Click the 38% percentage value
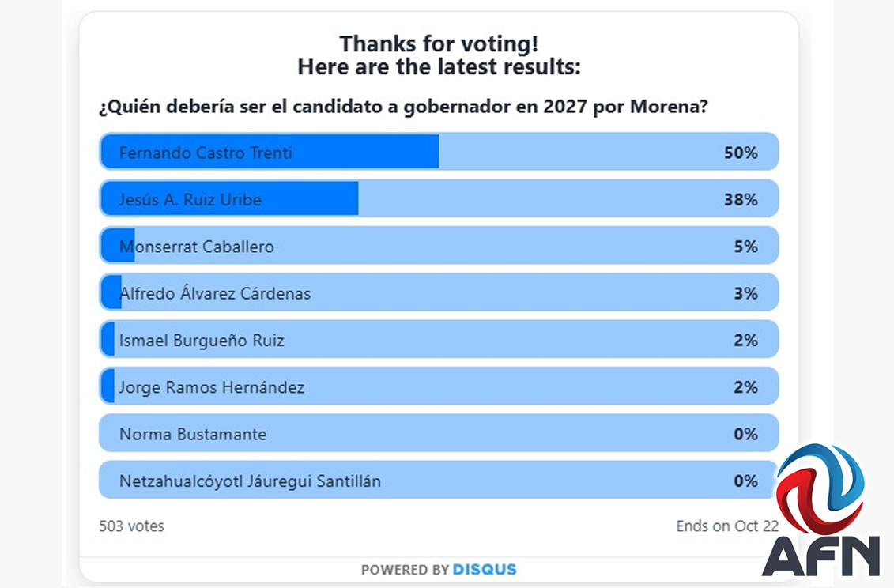 741,199
